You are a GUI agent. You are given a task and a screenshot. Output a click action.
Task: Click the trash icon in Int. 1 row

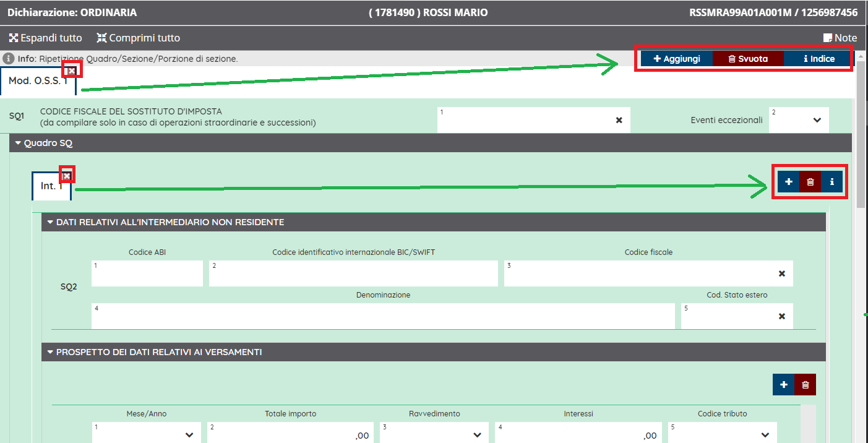click(810, 182)
